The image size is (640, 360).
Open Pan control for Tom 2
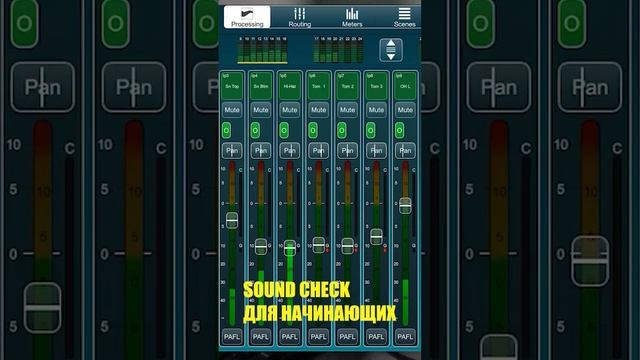click(347, 151)
